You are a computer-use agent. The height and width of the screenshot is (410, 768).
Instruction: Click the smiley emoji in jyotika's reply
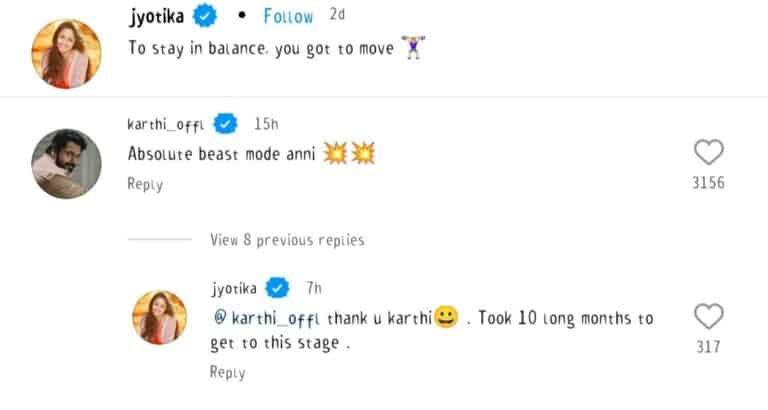point(446,319)
